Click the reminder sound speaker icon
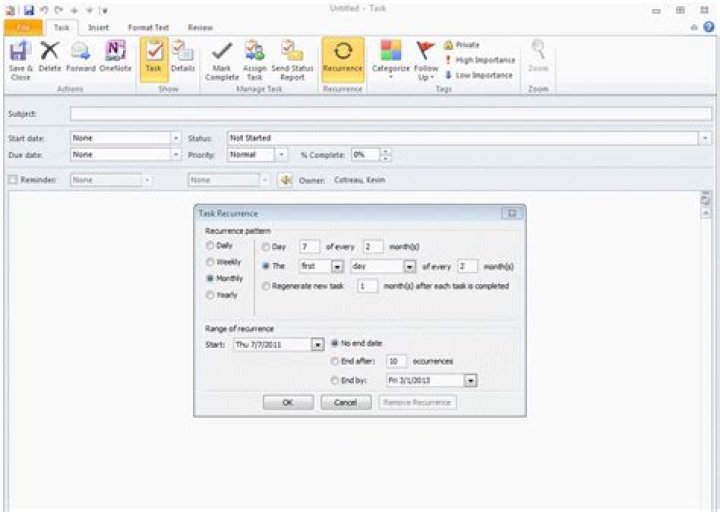The image size is (720, 512). [x=286, y=180]
